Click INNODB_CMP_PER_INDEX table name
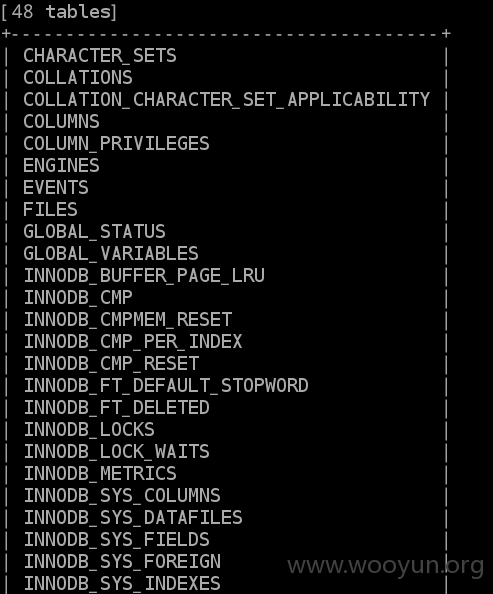Screen dimensions: 493x594 tap(133, 341)
